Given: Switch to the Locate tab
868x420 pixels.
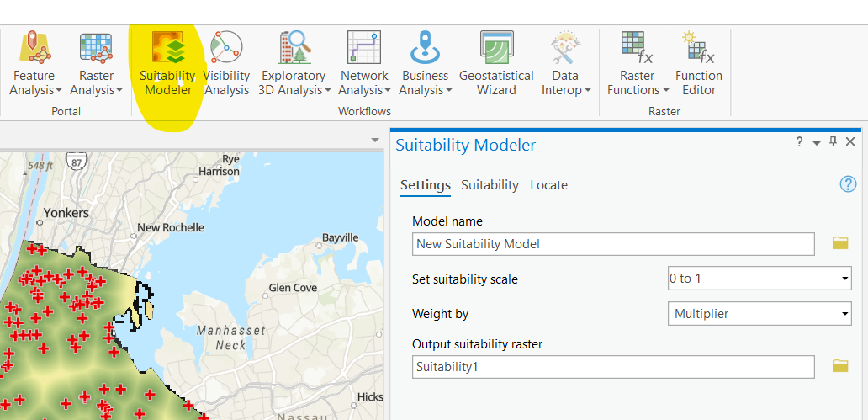Looking at the screenshot, I should [548, 185].
